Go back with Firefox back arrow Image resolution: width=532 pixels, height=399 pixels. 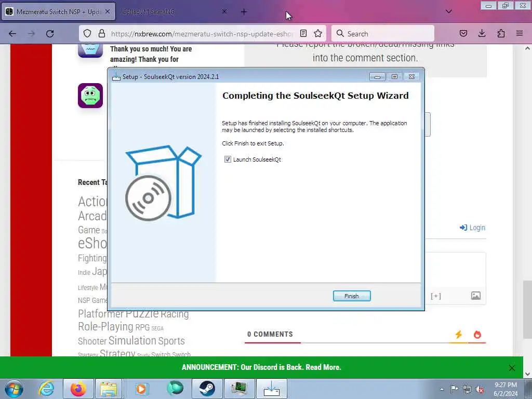12,34
